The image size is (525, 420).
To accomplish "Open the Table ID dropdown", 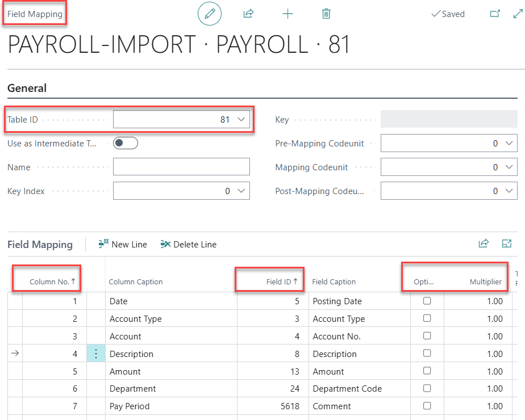I will point(241,119).
